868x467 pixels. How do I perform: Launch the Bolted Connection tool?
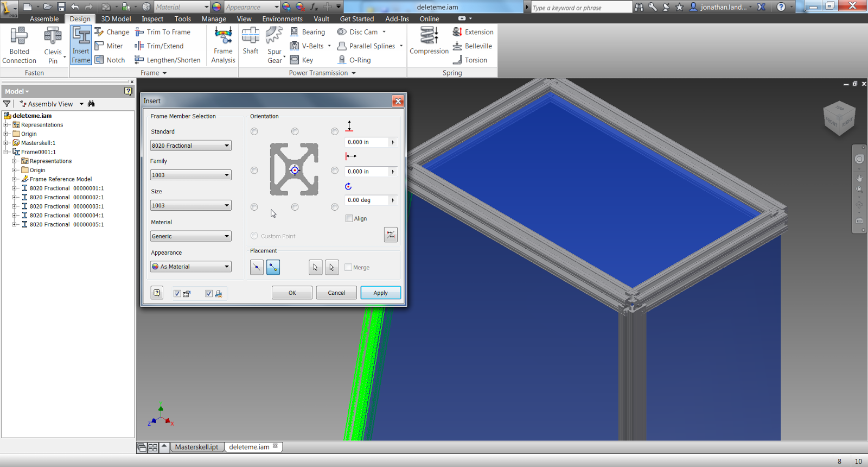coord(19,45)
